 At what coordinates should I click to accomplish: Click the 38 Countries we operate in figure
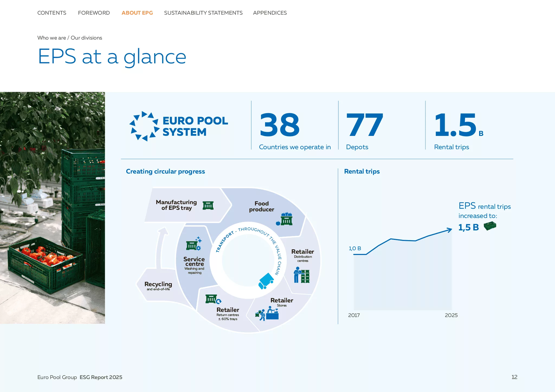(x=295, y=131)
